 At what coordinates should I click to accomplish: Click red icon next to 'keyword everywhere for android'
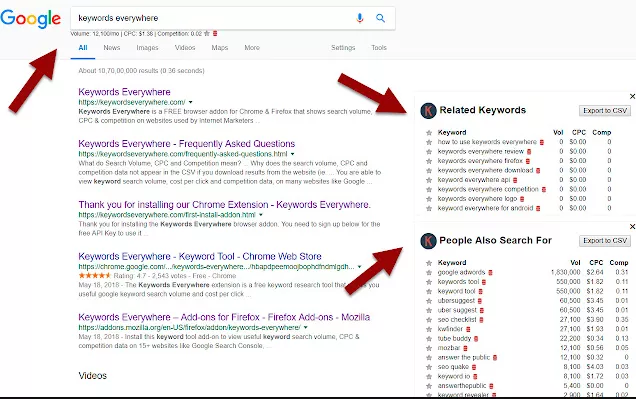coord(538,208)
